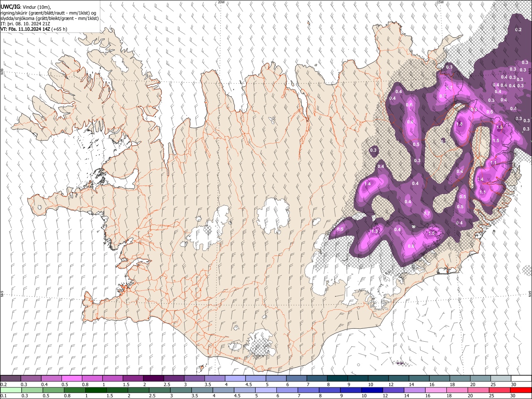Select top-row white swatch above 30

coord(521,378)
